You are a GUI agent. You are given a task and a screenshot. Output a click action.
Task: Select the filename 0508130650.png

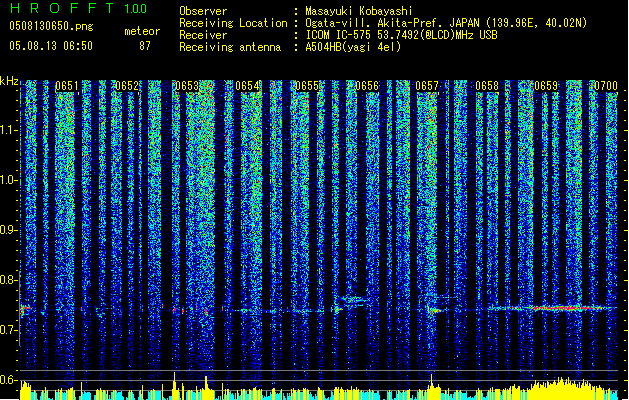[51, 26]
